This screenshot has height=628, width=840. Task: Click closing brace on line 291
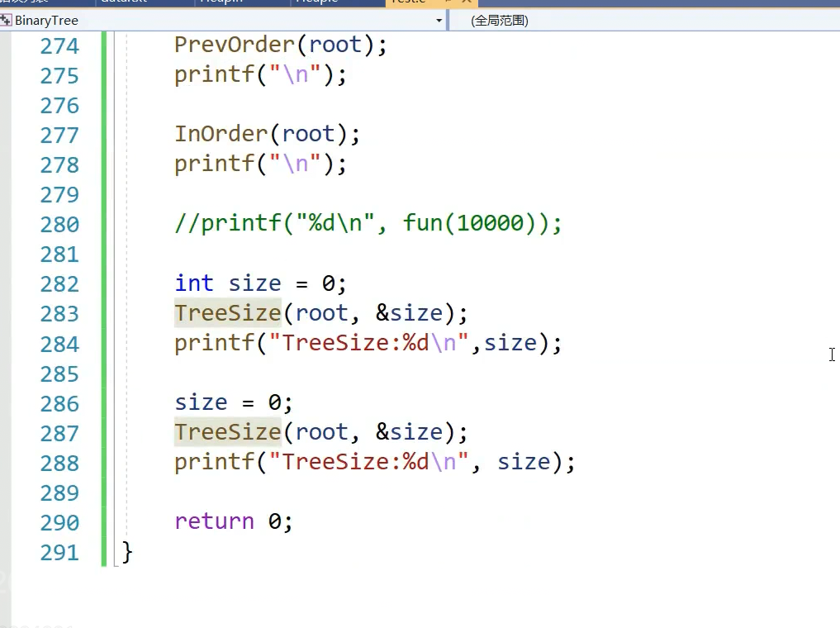(127, 552)
